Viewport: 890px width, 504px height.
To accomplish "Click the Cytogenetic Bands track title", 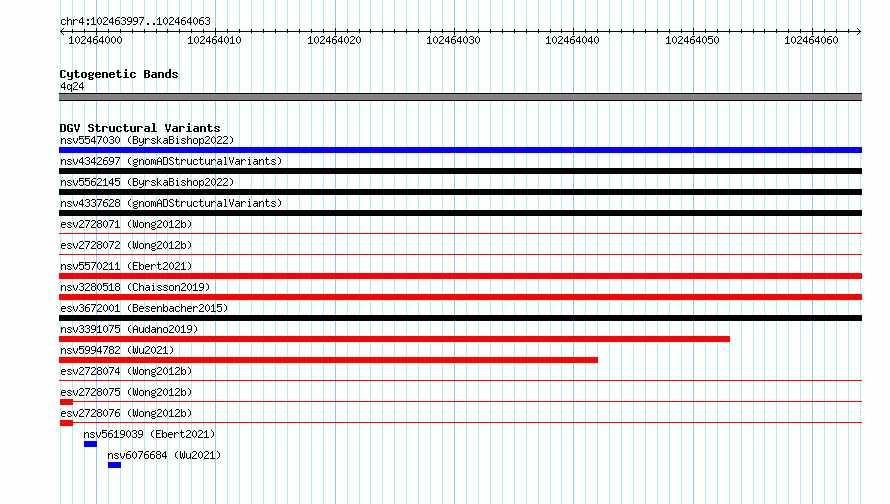I will [119, 74].
